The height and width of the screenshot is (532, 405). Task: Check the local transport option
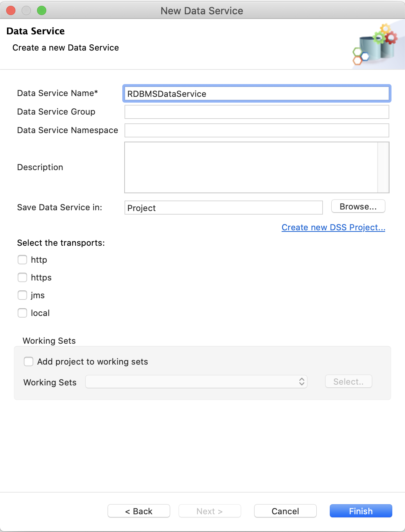click(x=22, y=313)
